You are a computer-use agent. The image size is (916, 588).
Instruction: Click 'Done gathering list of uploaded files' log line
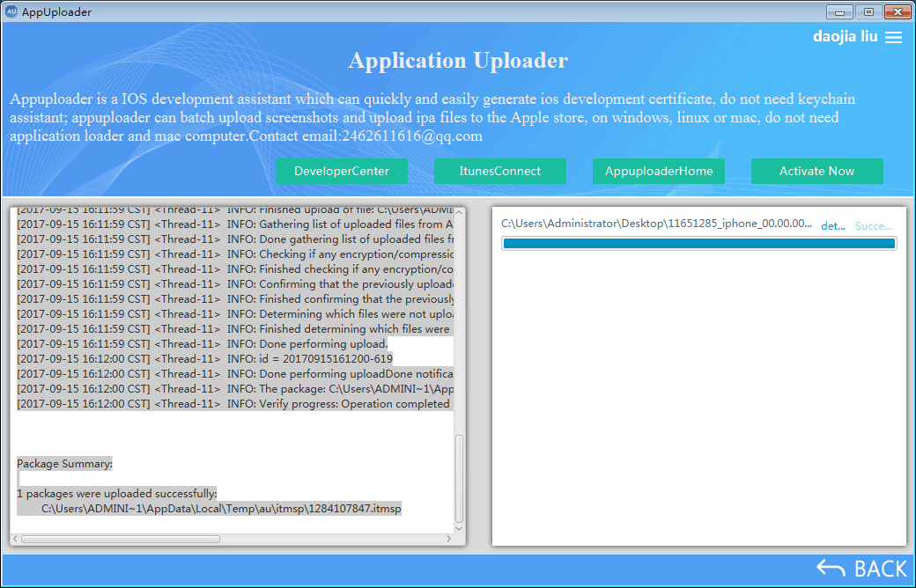pyautogui.click(x=235, y=239)
